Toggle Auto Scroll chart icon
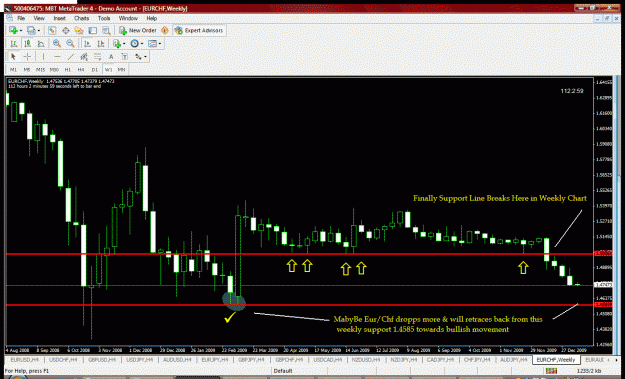Image resolution: width=625 pixels, height=379 pixels. pos(87,43)
